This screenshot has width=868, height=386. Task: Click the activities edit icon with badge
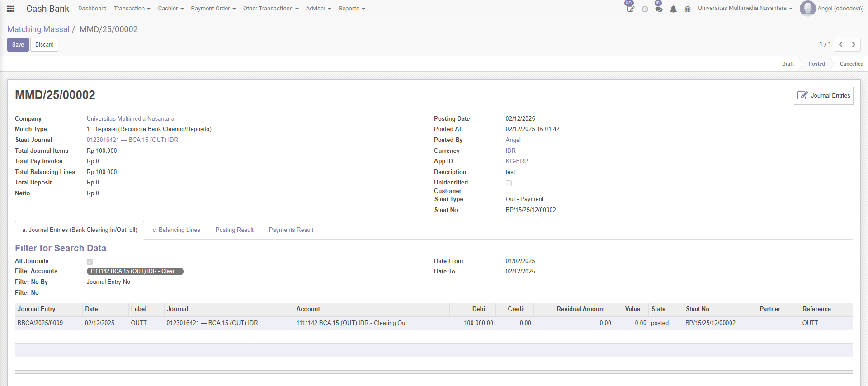(x=630, y=9)
